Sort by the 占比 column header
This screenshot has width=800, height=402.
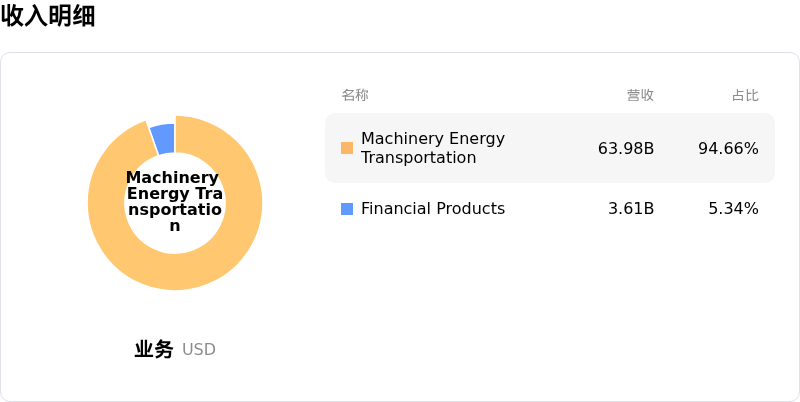coord(745,95)
